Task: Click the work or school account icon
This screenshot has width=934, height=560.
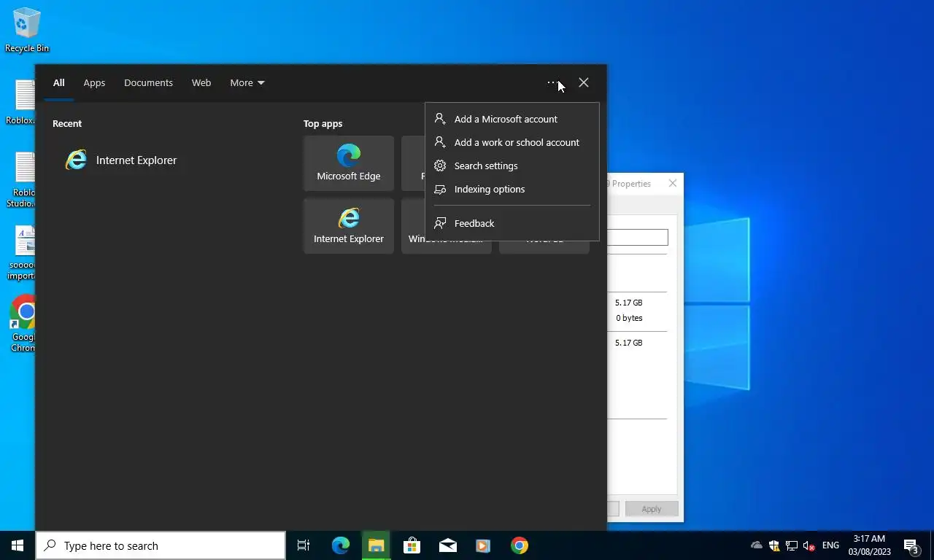Action: [440, 142]
